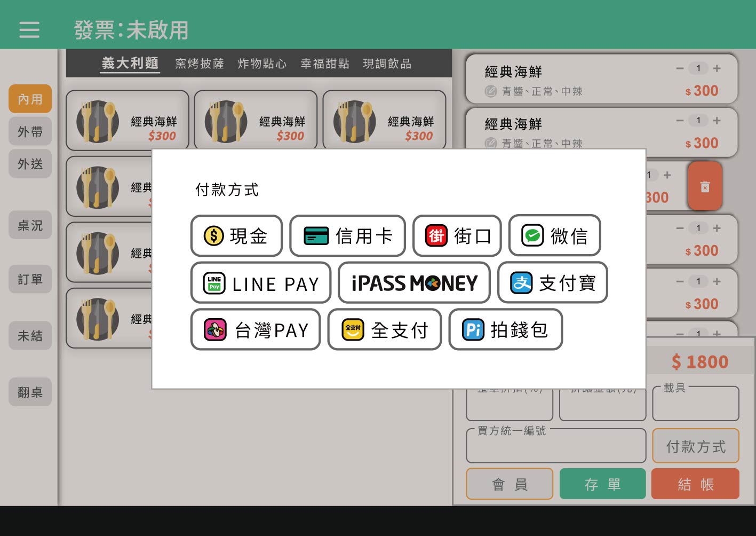Choose iPASS MONEY payment
756x536 pixels.
tap(414, 283)
